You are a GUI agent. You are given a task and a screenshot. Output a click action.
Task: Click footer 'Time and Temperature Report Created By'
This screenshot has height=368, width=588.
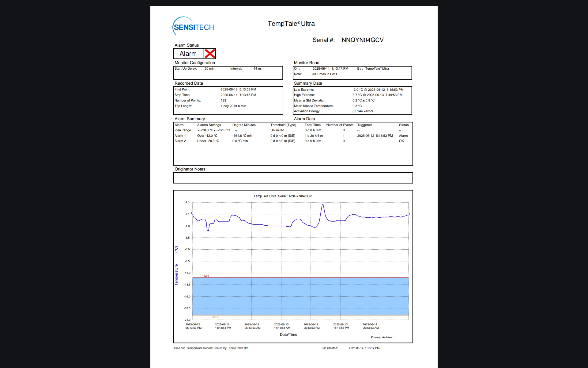click(x=201, y=348)
